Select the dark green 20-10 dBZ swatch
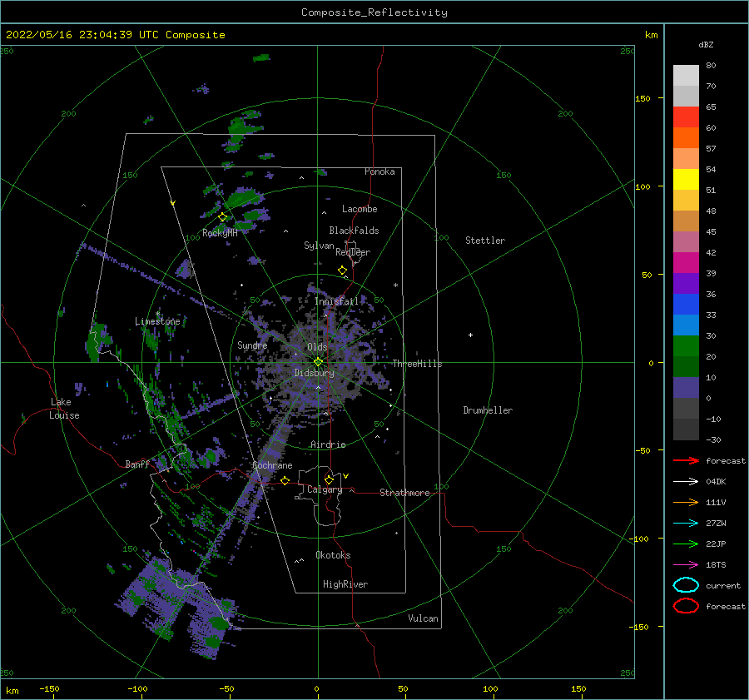 (686, 366)
